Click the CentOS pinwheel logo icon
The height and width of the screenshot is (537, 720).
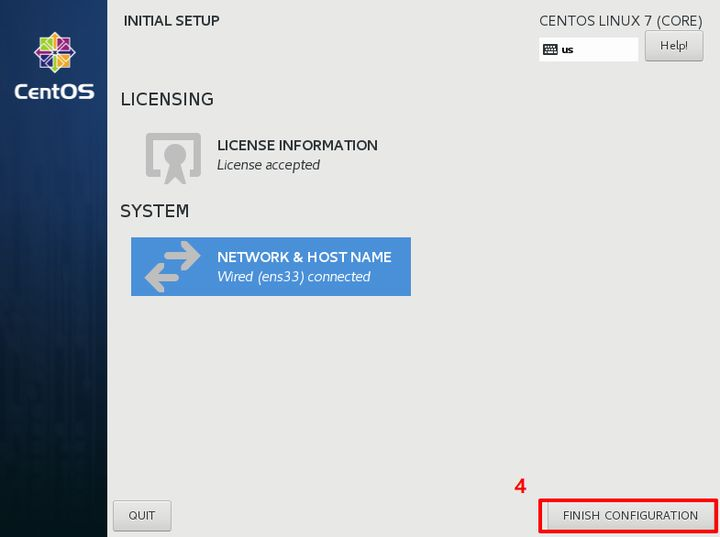54,53
